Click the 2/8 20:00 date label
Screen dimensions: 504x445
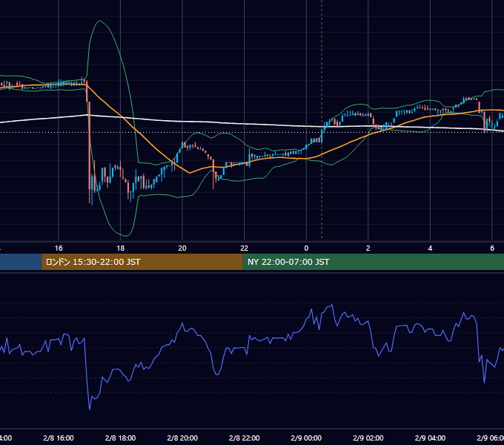pos(182,438)
